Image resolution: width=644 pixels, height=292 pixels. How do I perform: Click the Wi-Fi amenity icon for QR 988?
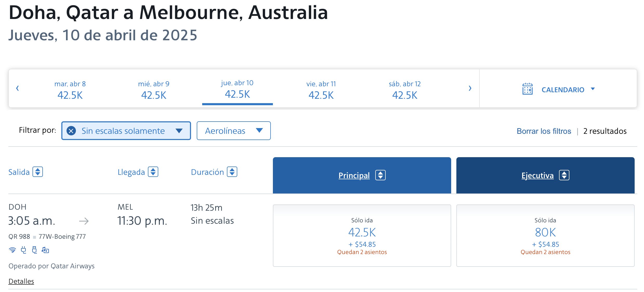click(12, 250)
